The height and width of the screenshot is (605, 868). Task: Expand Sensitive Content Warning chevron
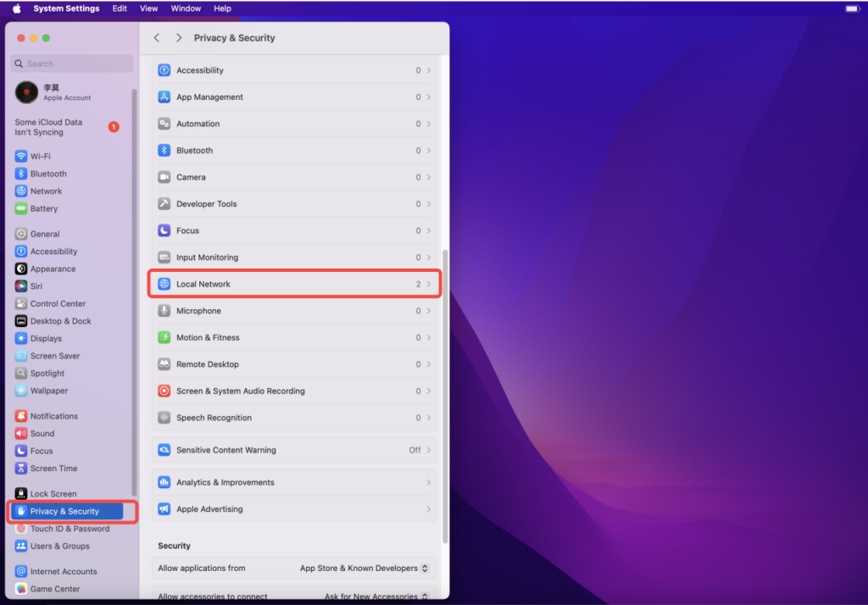coord(428,450)
